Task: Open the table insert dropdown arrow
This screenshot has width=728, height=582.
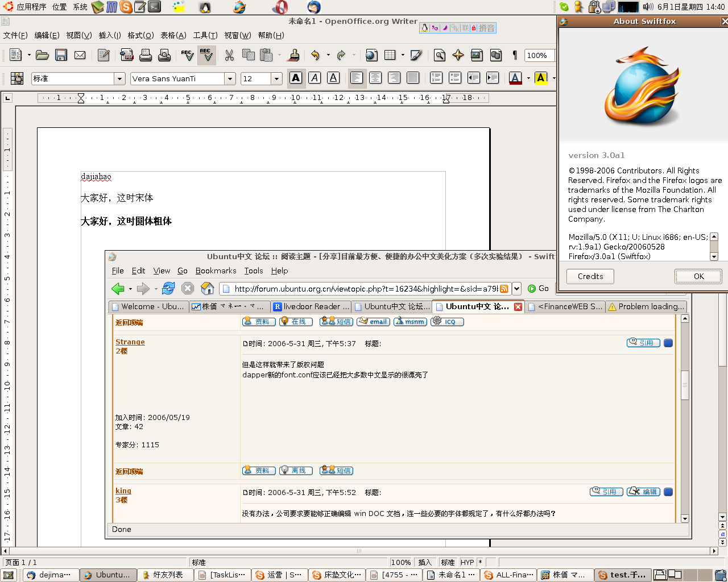Action: [x=403, y=55]
